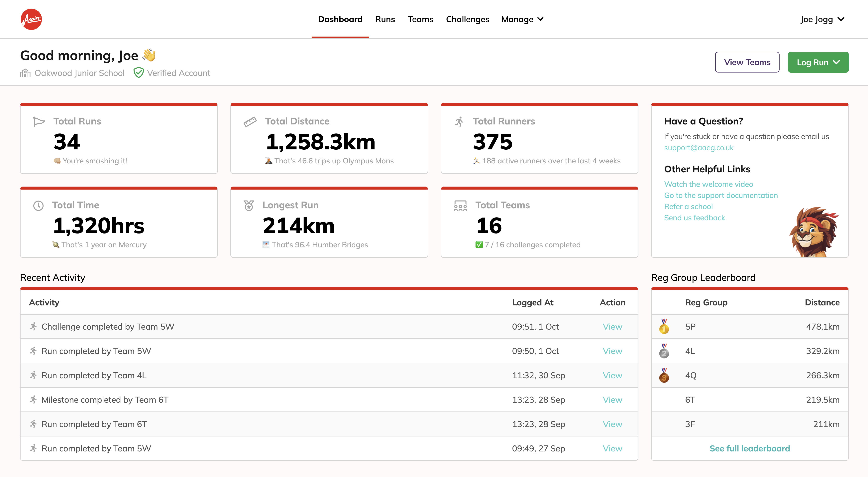
Task: Navigate to the Challenges tab
Action: (467, 19)
